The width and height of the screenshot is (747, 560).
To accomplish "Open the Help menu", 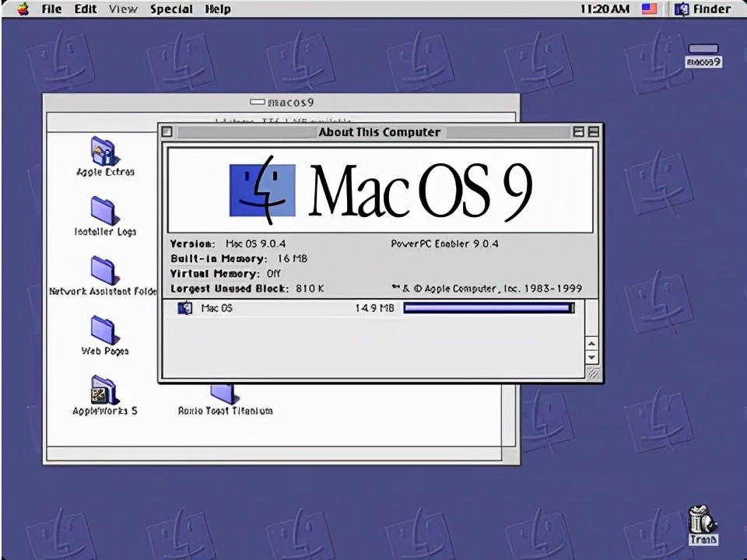I will tap(218, 9).
